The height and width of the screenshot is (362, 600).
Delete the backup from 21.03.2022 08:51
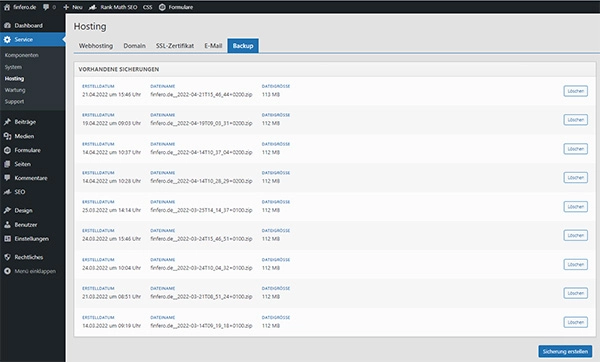(576, 293)
